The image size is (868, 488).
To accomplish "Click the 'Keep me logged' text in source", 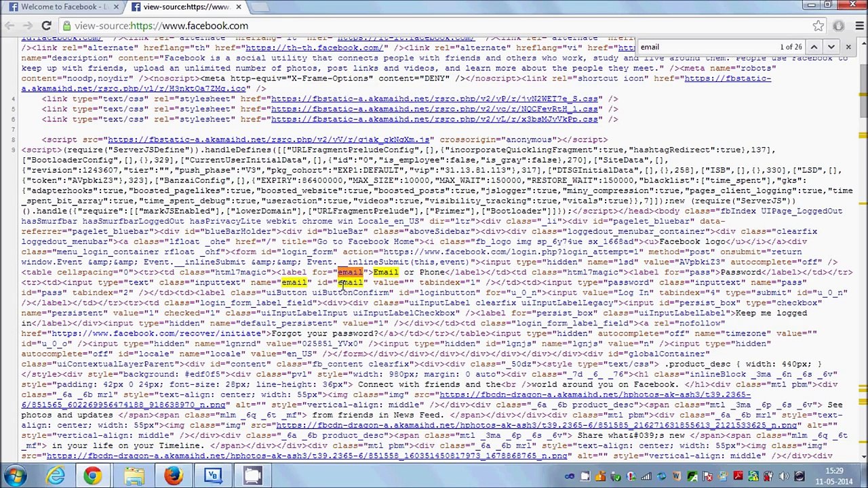I will click(x=771, y=313).
